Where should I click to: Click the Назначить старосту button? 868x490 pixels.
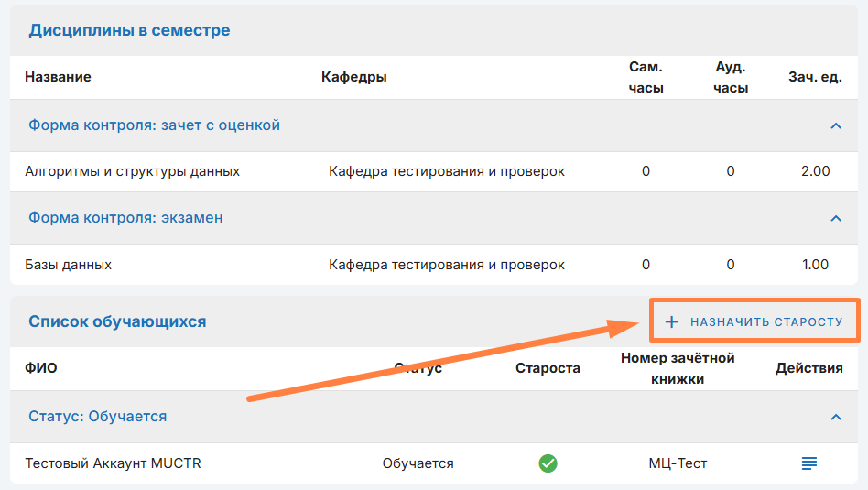point(754,321)
